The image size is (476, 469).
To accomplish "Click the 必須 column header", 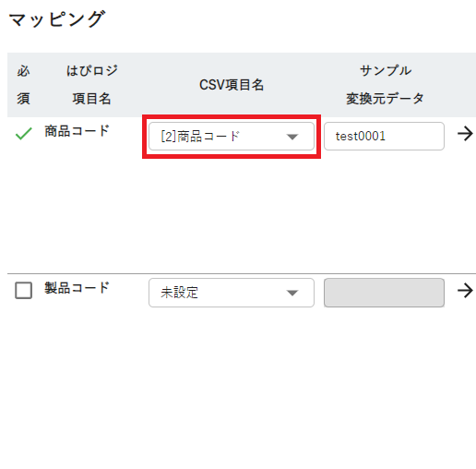I will point(23,85).
